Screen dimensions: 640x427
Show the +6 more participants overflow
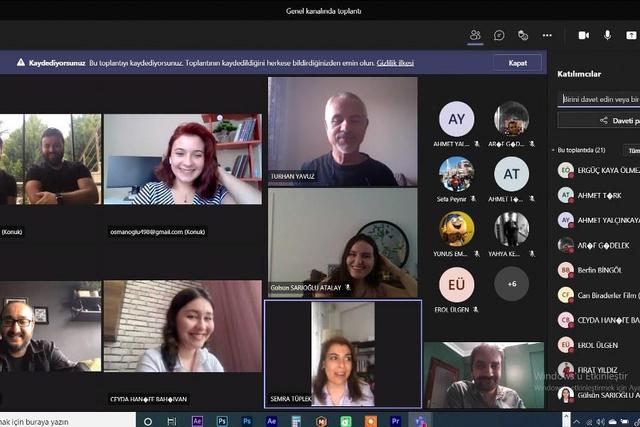pyautogui.click(x=511, y=284)
